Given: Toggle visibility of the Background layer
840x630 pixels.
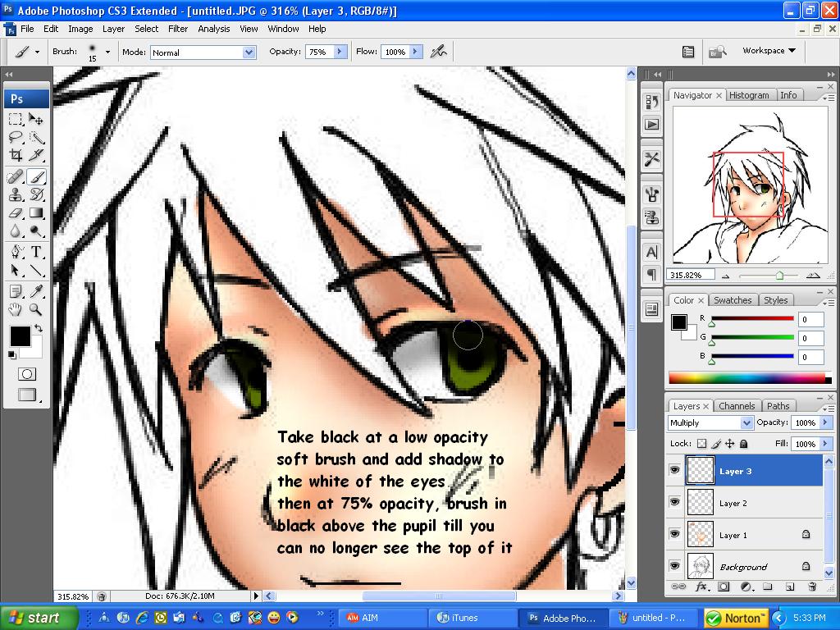Looking at the screenshot, I should [674, 566].
